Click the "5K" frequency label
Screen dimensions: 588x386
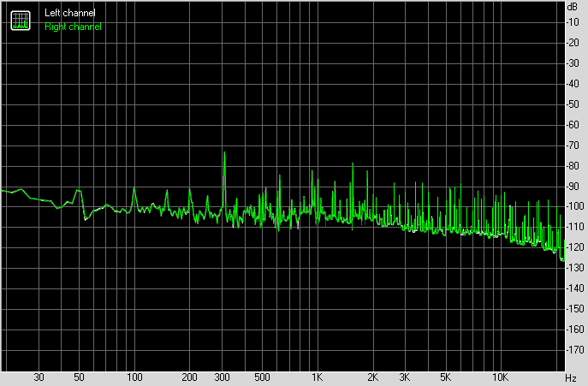pos(445,377)
